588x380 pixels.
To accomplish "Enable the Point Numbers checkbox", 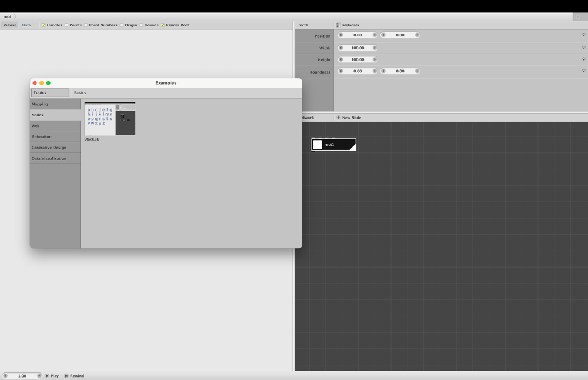I will click(86, 25).
